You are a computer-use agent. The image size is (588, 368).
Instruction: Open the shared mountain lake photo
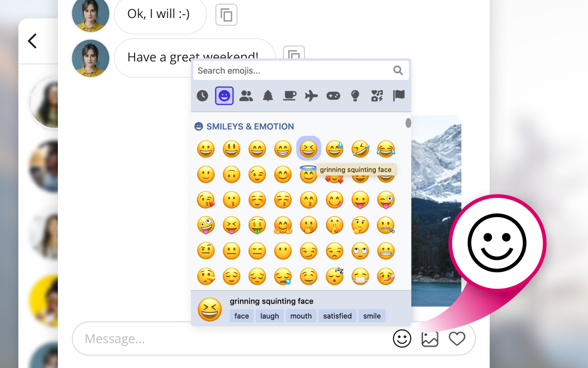click(x=436, y=211)
